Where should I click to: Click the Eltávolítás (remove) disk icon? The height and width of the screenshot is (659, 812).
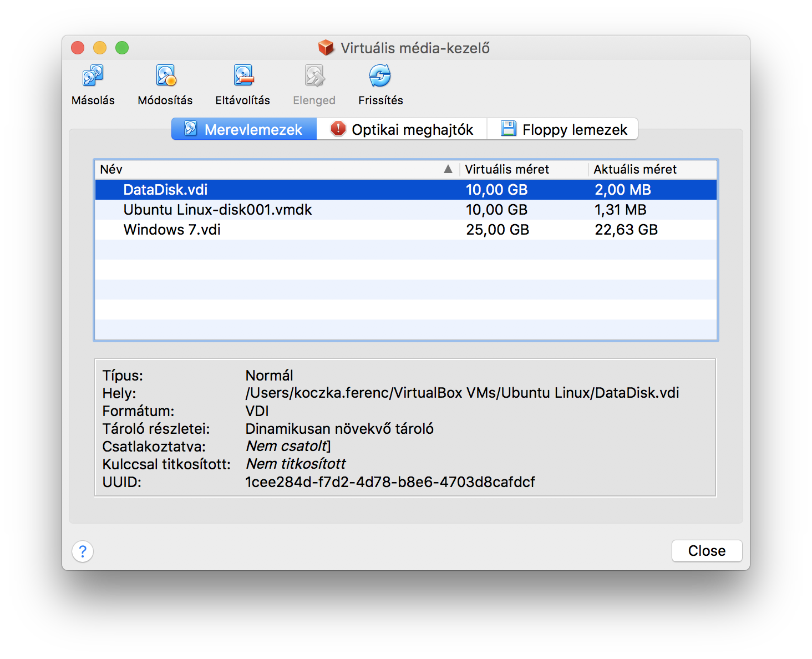click(243, 76)
